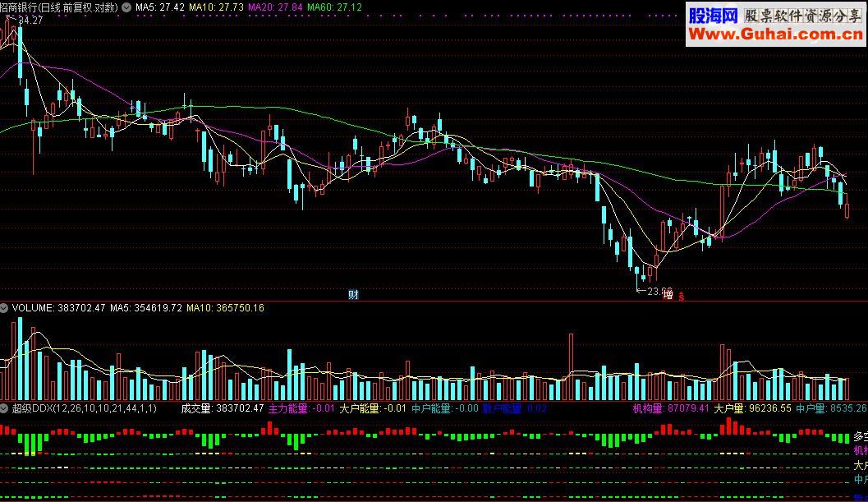The width and height of the screenshot is (868, 502).
Task: Select the MA20: 27.84 moving average label
Action: pyautogui.click(x=275, y=7)
